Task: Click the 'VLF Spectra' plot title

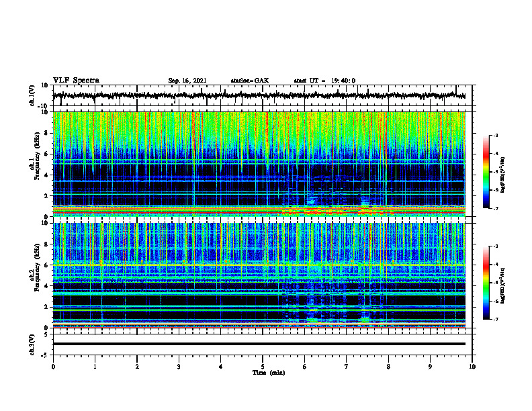Action: point(76,80)
